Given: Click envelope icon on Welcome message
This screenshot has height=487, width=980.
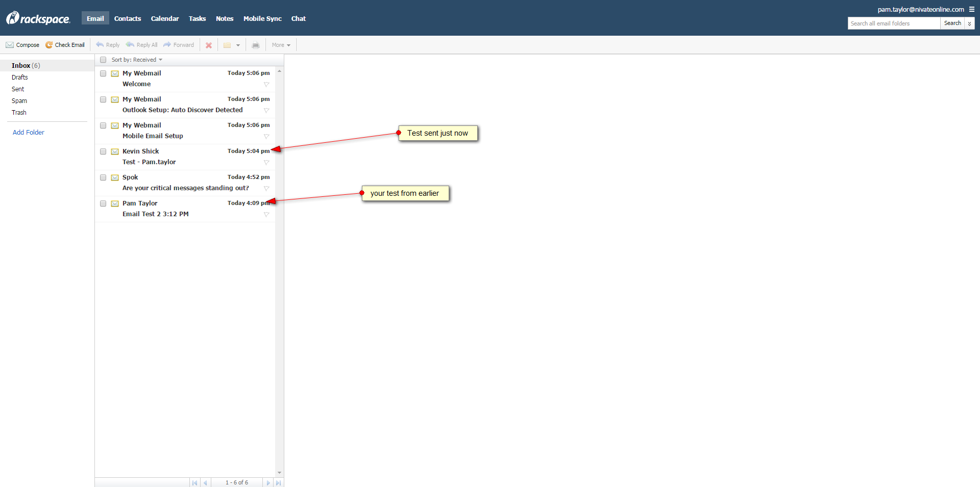Looking at the screenshot, I should tap(115, 73).
